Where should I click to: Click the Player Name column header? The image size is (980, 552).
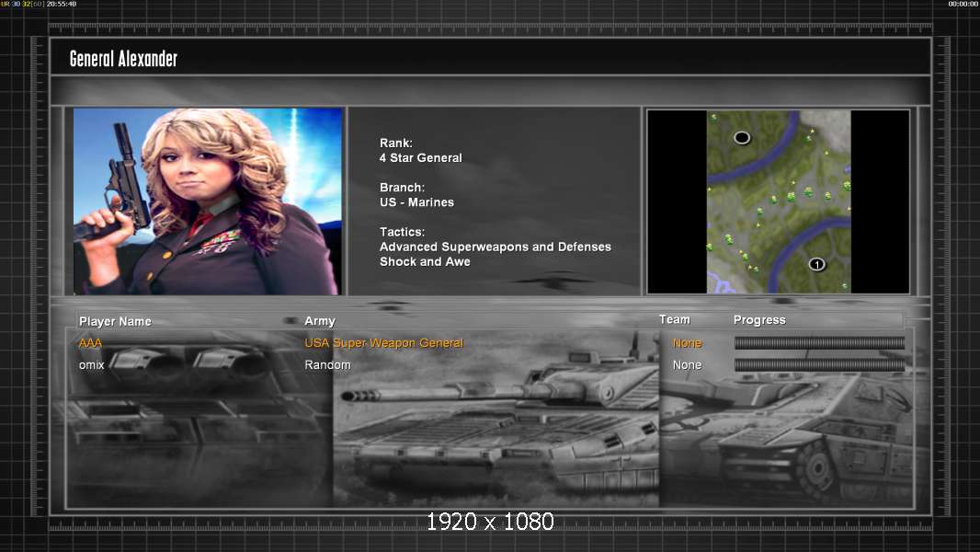click(115, 321)
